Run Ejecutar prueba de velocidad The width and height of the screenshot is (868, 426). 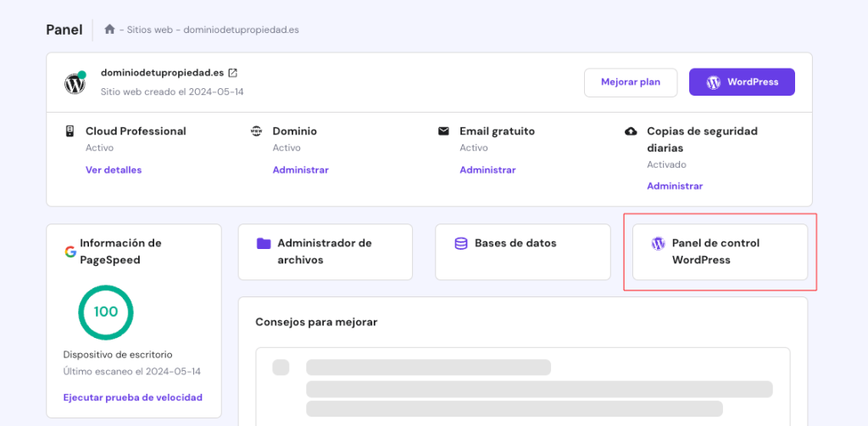(x=133, y=398)
